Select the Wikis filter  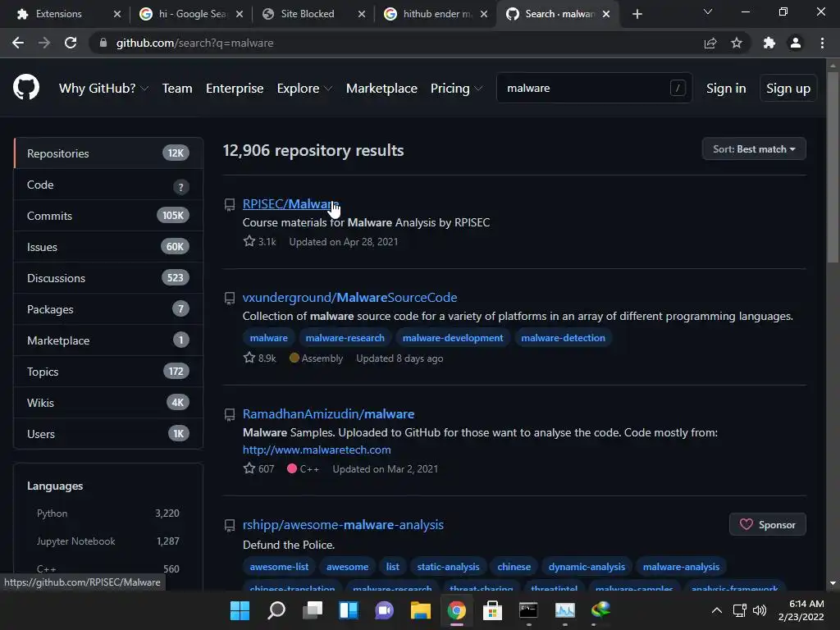pos(108,402)
